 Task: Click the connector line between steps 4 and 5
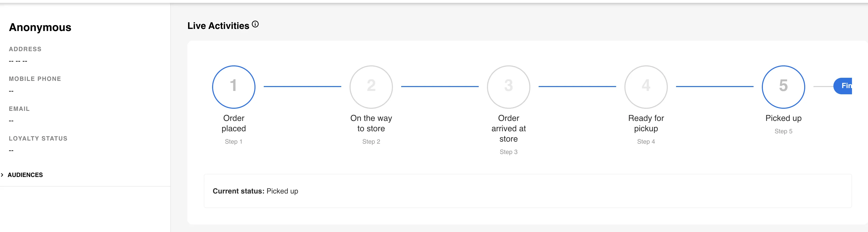point(715,87)
